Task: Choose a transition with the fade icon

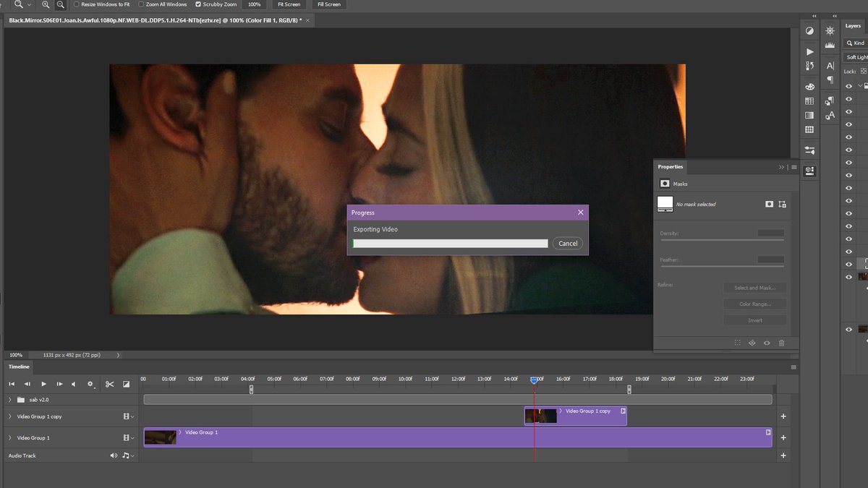Action: 126,384
